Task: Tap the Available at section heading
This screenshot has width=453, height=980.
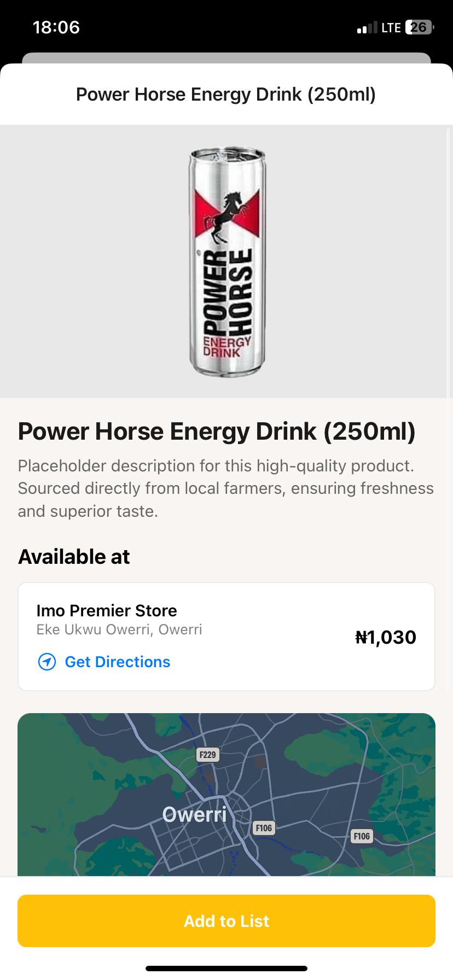Action: [74, 557]
